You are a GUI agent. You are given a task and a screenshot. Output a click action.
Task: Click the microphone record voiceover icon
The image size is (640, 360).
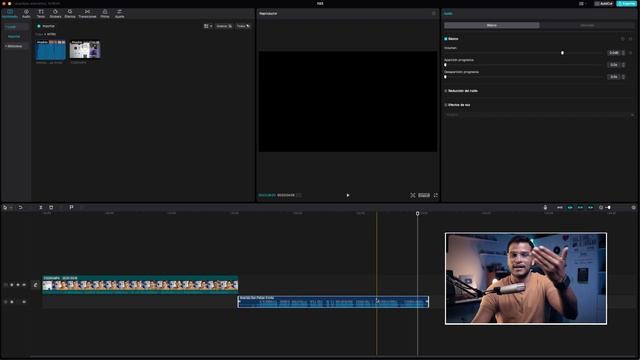(545, 208)
